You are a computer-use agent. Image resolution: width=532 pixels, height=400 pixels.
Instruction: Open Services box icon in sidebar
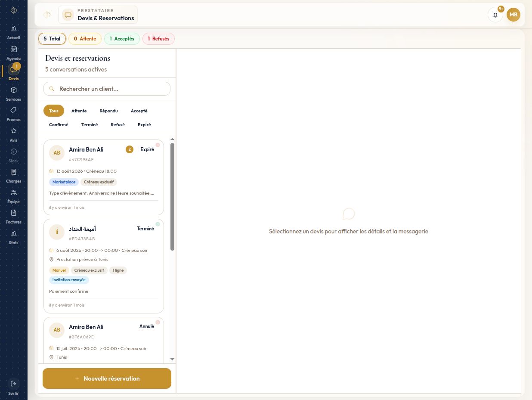14,90
